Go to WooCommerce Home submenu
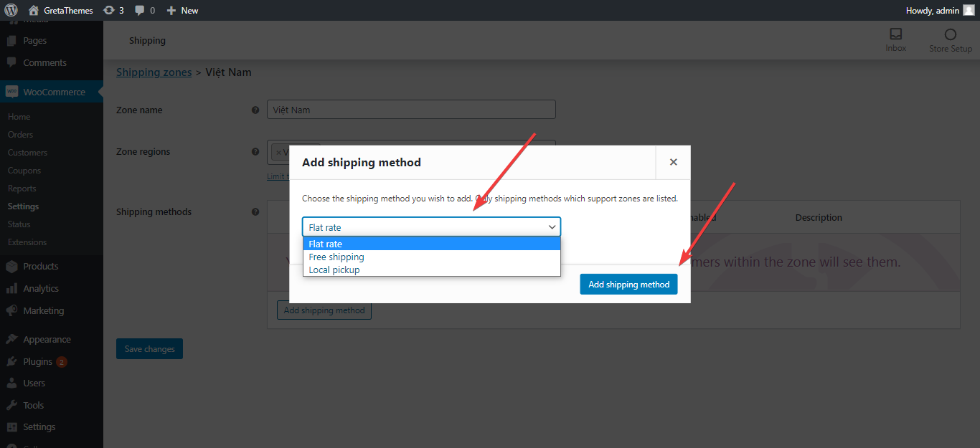Viewport: 980px width, 448px height. click(x=19, y=117)
